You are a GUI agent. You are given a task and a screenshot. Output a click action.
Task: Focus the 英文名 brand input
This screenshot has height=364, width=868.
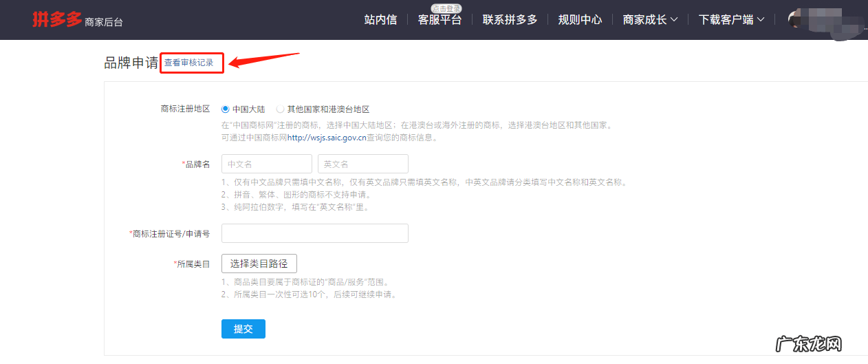[363, 164]
